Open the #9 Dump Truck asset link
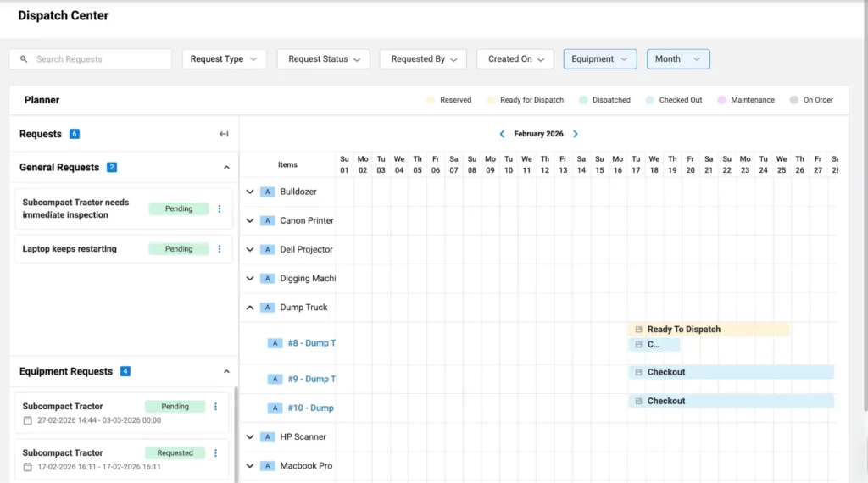Screen dimensions: 868x483 [310, 379]
